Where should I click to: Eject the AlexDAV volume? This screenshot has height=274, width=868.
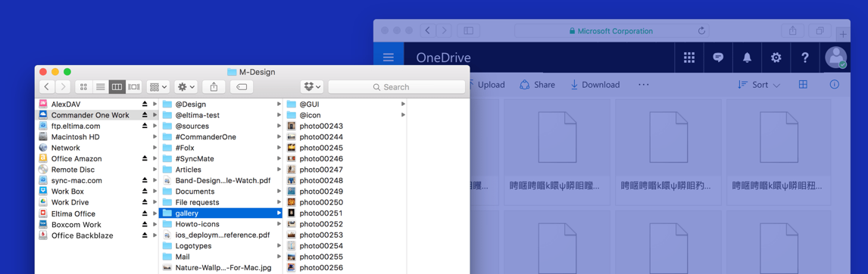145,104
